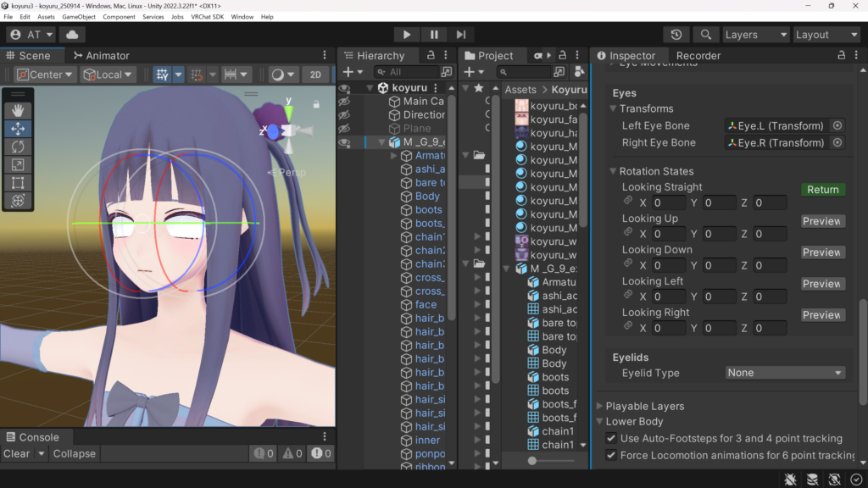
Task: Click the search magnifier in toolbar
Action: 704,35
